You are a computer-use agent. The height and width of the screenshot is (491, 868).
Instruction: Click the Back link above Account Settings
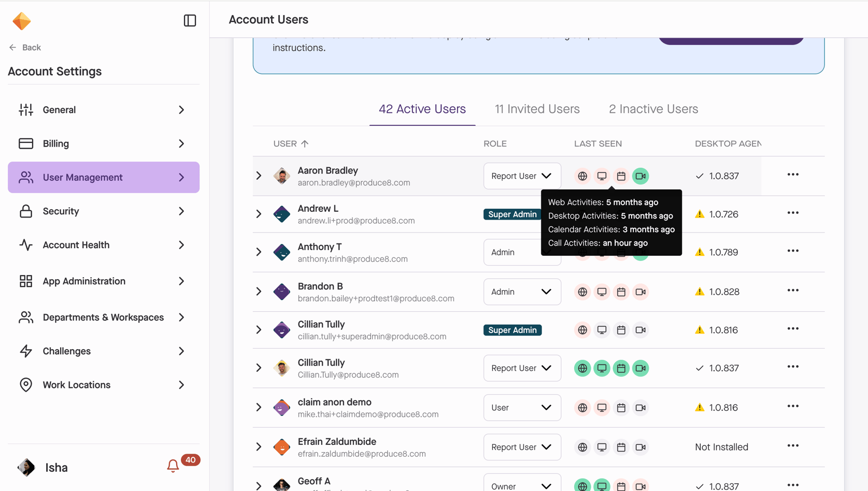[24, 47]
